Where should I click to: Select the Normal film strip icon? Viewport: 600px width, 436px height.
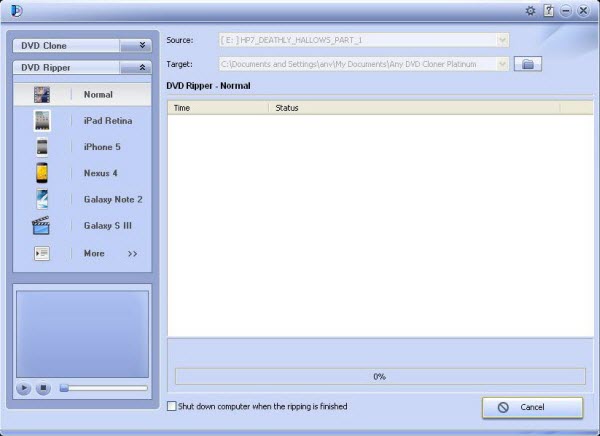click(42, 95)
